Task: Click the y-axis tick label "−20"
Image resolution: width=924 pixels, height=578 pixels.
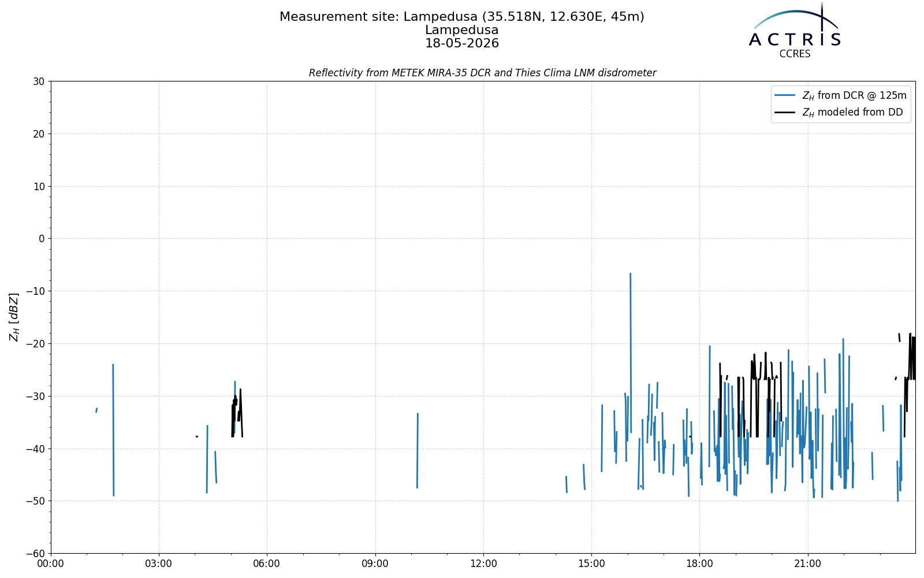Action: pos(35,344)
